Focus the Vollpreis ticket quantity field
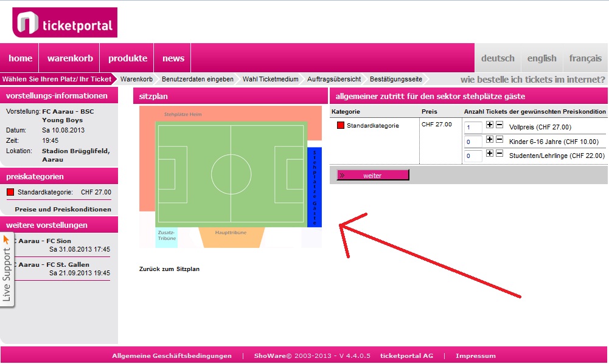The width and height of the screenshot is (609, 364). click(473, 127)
